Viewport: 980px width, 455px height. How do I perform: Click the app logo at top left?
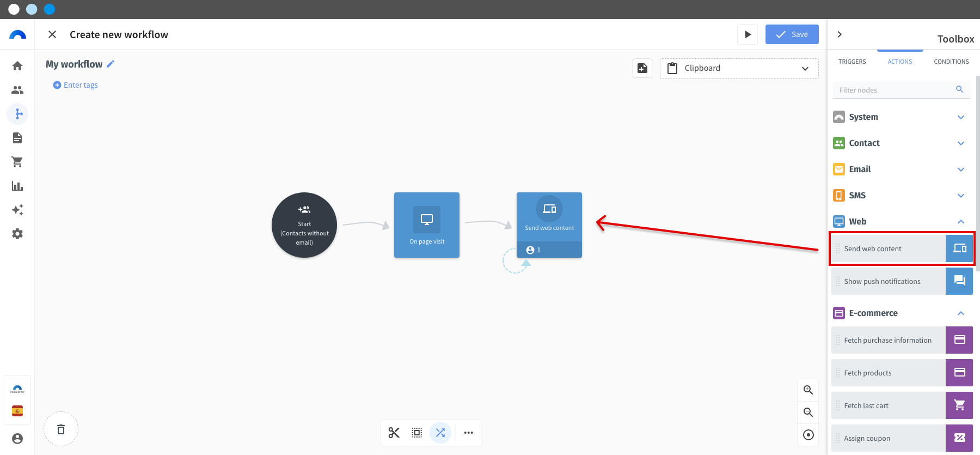(x=17, y=35)
